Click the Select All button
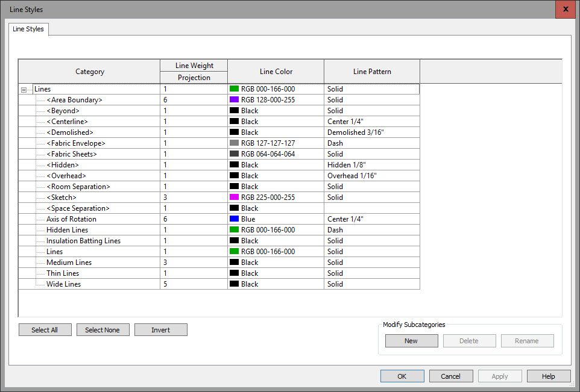The height and width of the screenshot is (392, 580). pos(45,330)
